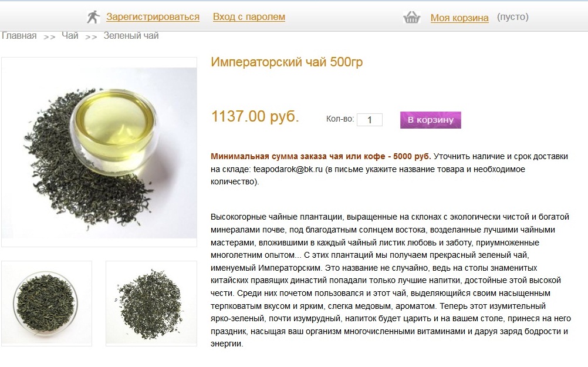Go to Зеленый чай breadcrumb
Image resolution: width=588 pixels, height=367 pixels.
coord(131,36)
